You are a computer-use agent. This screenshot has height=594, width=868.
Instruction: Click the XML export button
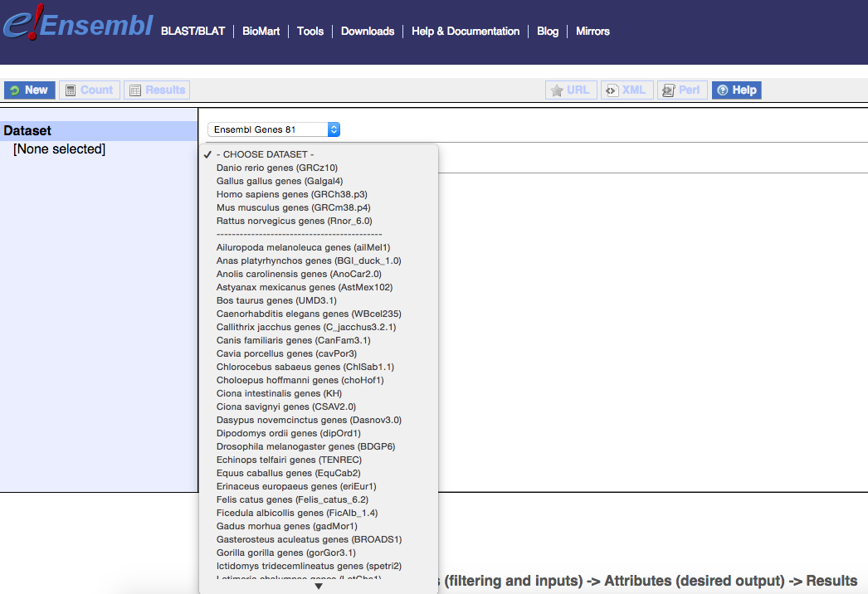point(627,90)
